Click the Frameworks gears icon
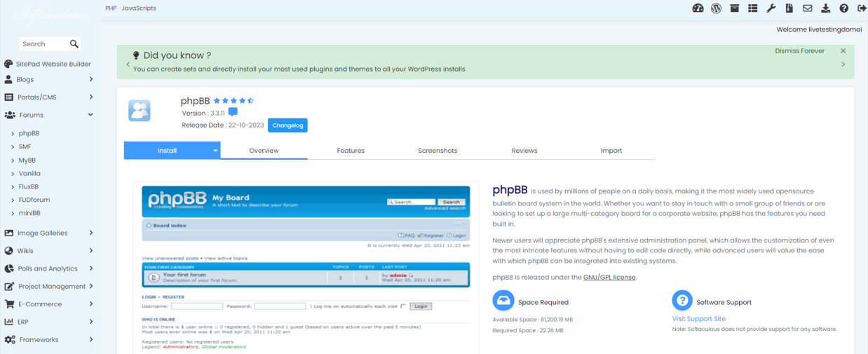Screen dimensions: 868x354 coord(9,339)
